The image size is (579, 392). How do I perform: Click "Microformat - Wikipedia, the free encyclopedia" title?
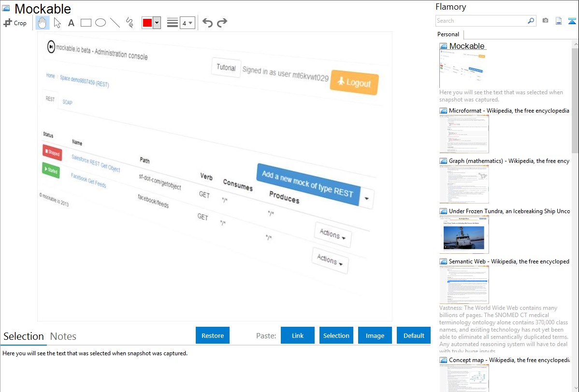509,111
